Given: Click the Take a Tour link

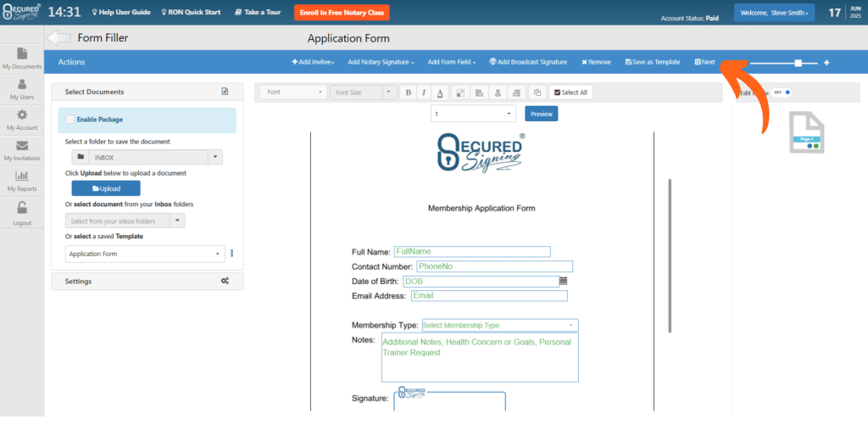Looking at the screenshot, I should coord(258,12).
